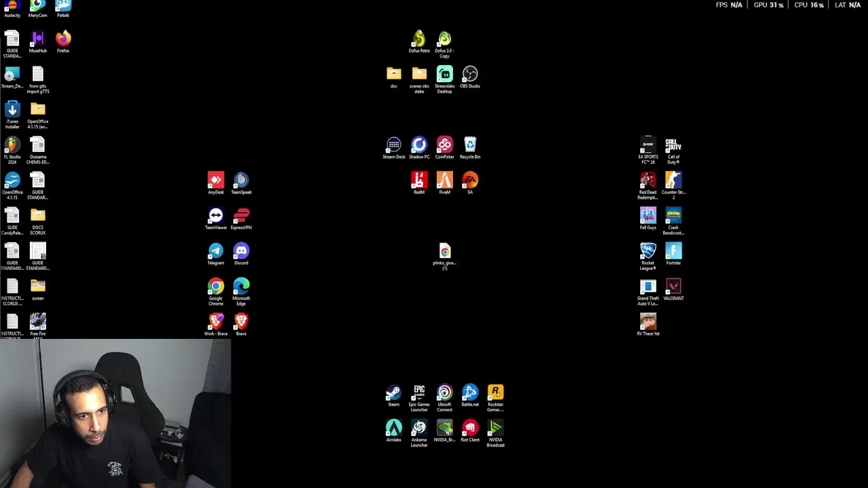Launch Epic Games Launcher

pos(419,398)
